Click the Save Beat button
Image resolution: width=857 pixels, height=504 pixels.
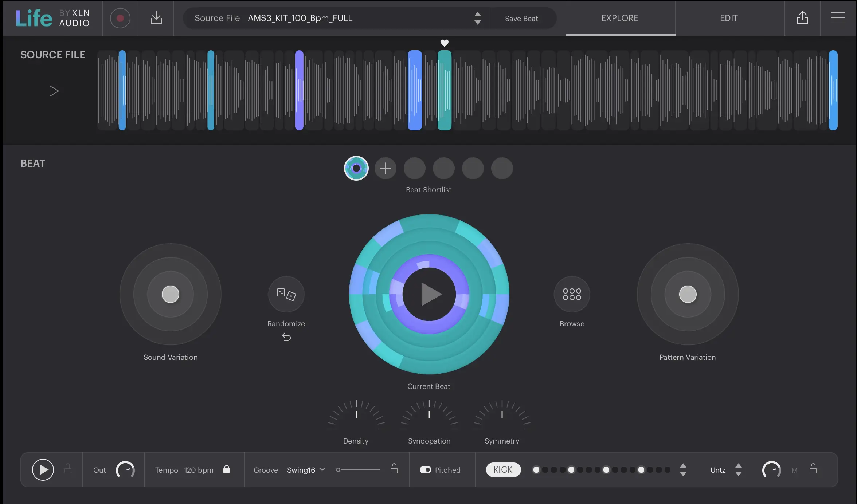point(521,19)
